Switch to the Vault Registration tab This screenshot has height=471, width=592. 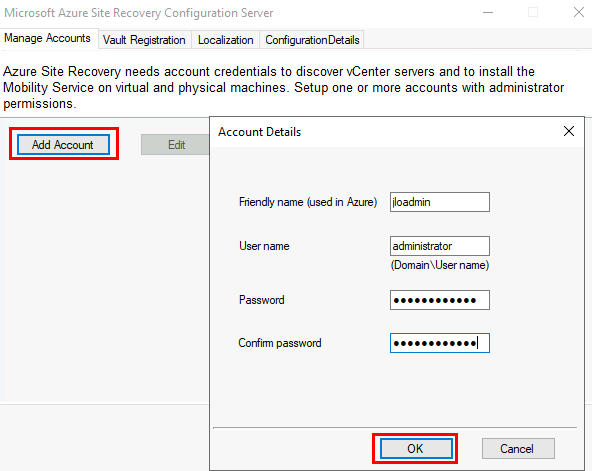click(x=144, y=40)
